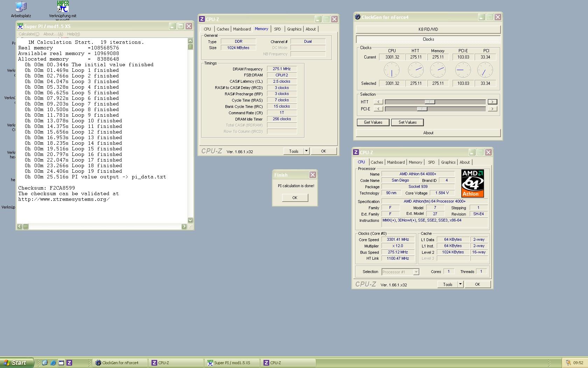Screen dimensions: 588x368
Task: Click the system tray icon beside clock
Action: [568, 363]
